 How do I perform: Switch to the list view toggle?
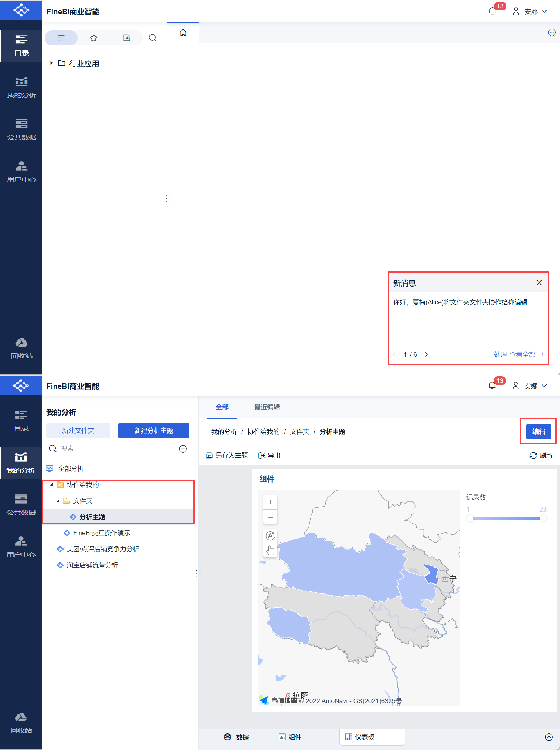point(61,38)
